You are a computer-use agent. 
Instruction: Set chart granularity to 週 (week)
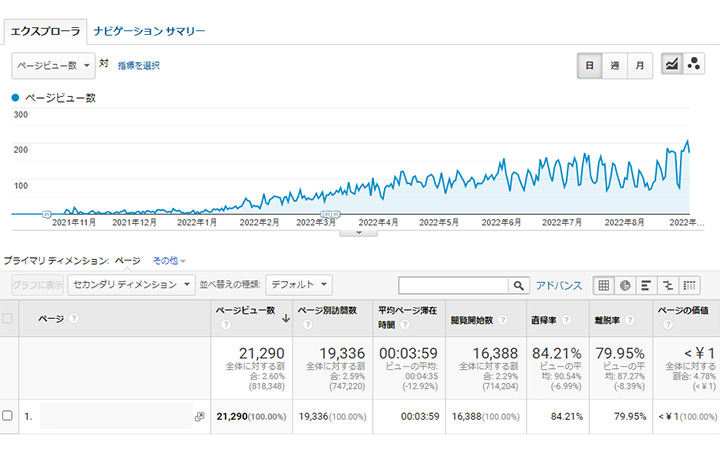(614, 66)
